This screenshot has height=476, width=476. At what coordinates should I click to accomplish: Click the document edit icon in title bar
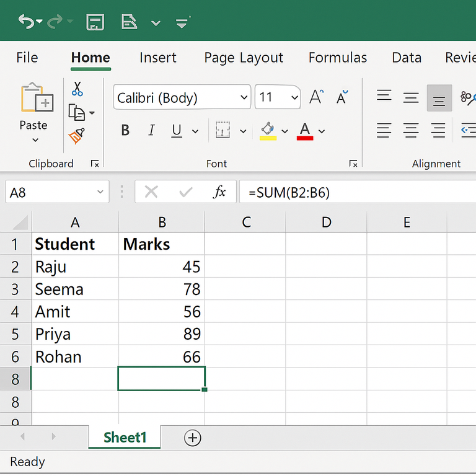tap(129, 22)
